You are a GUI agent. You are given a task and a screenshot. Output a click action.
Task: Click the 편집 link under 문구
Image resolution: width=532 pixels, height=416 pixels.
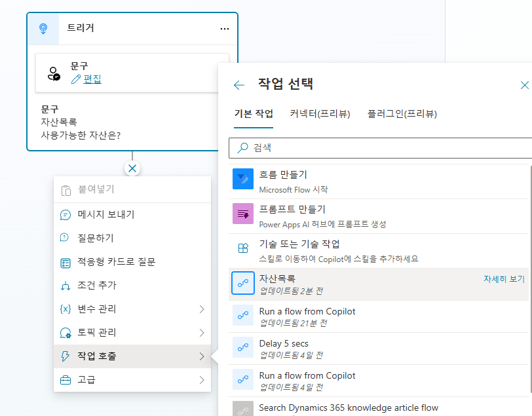pos(92,79)
